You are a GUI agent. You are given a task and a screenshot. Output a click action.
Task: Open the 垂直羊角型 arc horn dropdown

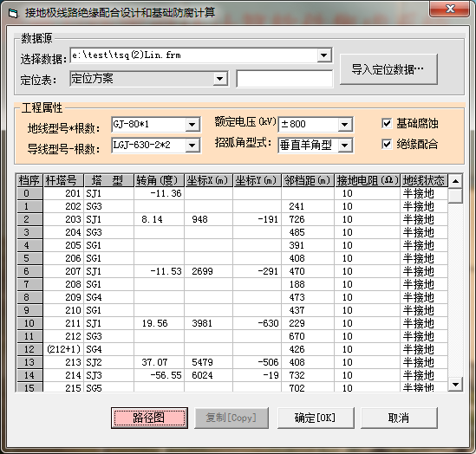[x=344, y=146]
